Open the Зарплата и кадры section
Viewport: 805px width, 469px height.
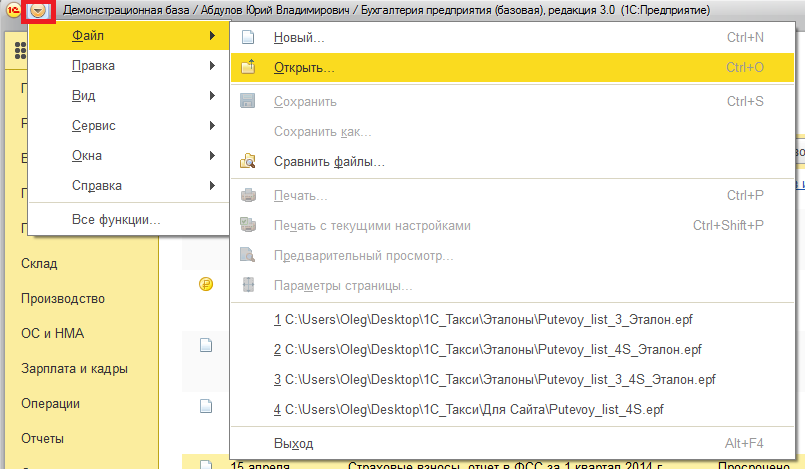[x=74, y=369]
